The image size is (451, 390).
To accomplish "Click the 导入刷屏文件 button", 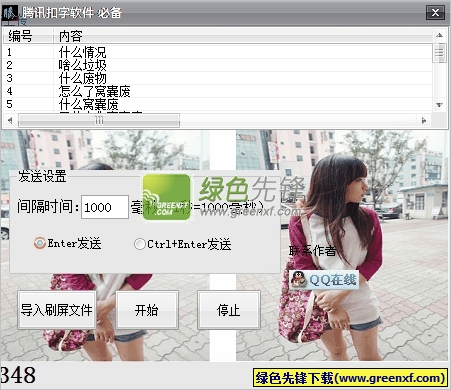I will (57, 310).
